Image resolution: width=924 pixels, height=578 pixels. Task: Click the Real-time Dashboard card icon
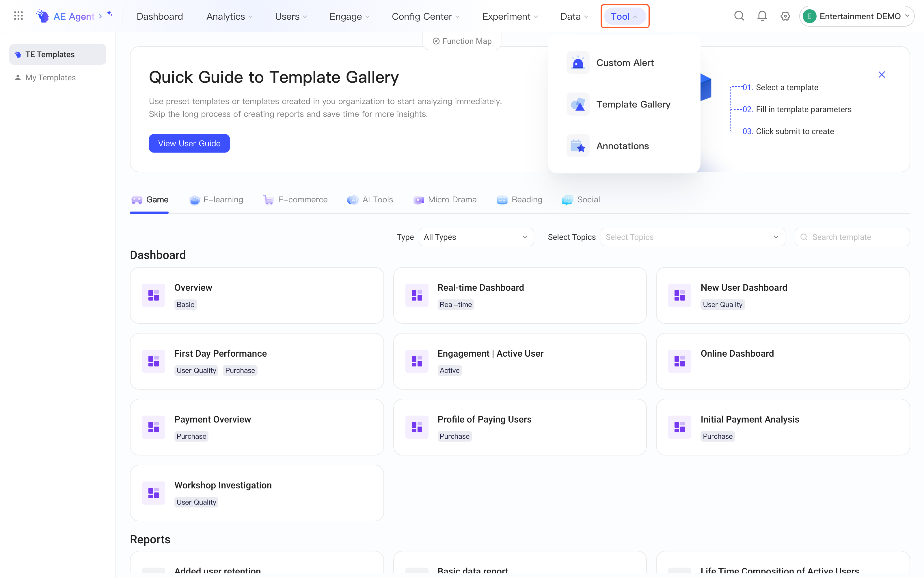point(417,295)
